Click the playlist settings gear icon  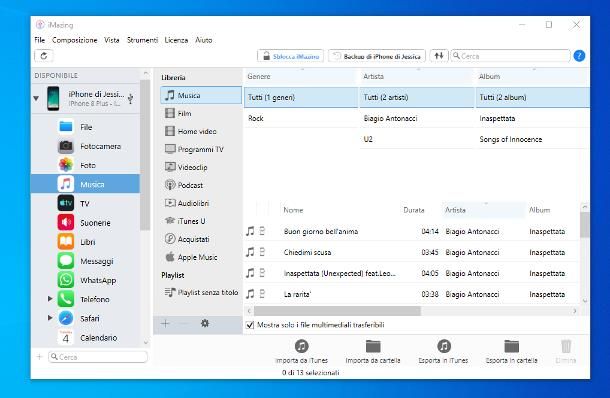coord(205,323)
